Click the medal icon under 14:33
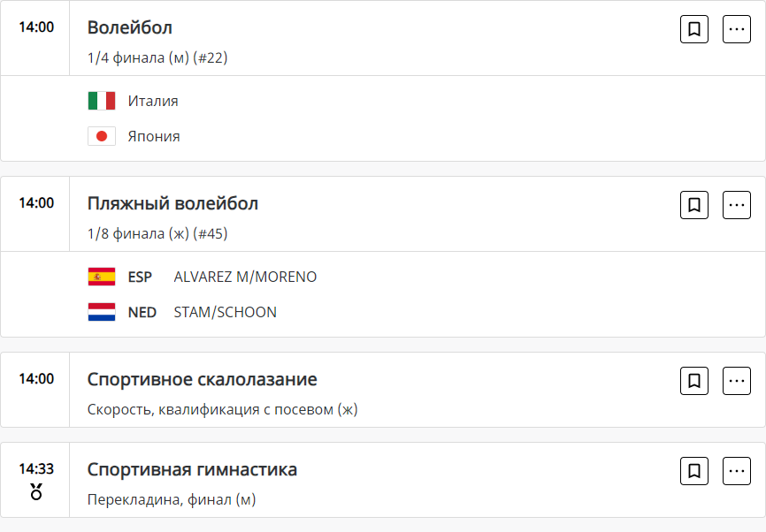 [36, 492]
